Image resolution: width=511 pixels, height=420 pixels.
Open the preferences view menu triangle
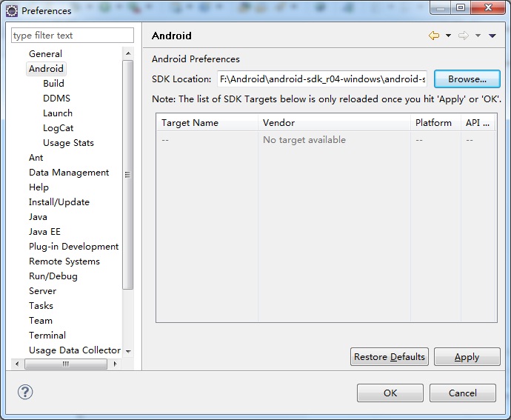tap(492, 36)
